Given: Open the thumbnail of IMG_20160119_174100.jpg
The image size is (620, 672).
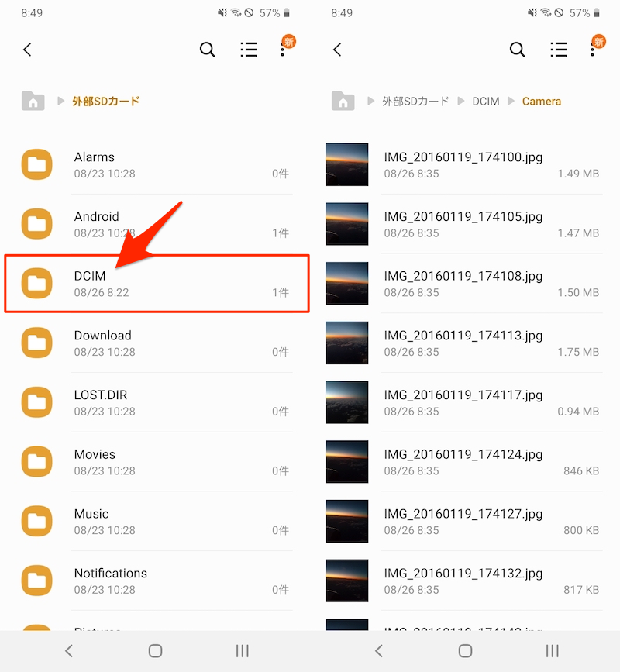Looking at the screenshot, I should [347, 164].
